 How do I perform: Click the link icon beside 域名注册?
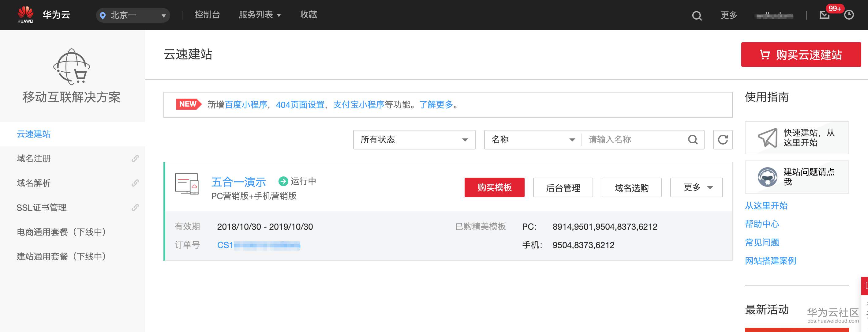[135, 158]
